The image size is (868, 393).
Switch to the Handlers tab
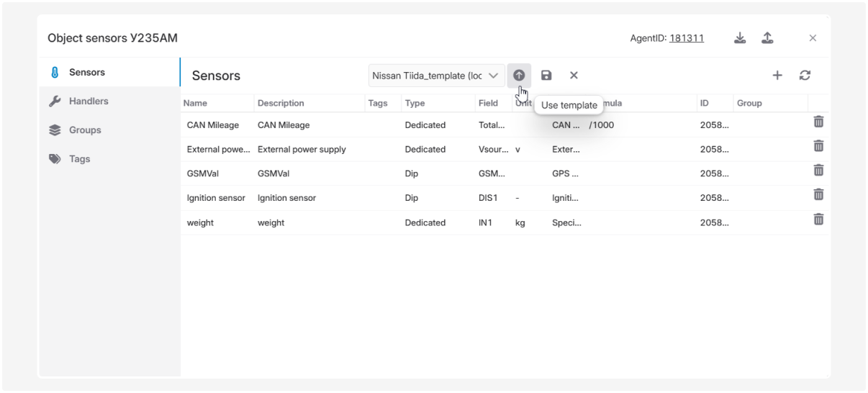[89, 101]
